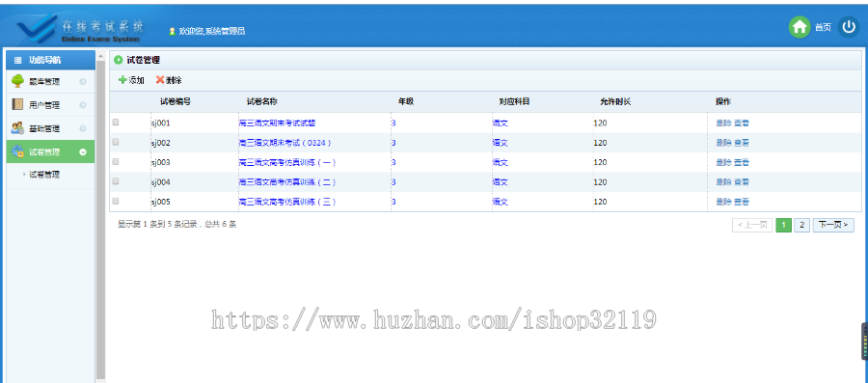Viewport: 868px width, 383px height.
Task: Click the sidebar vertical scrollbar
Action: pyautogui.click(x=100, y=219)
